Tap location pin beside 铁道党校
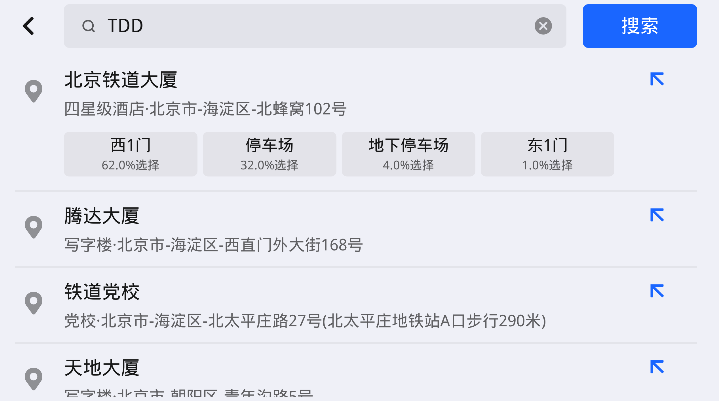The height and width of the screenshot is (401, 719). coord(33,303)
